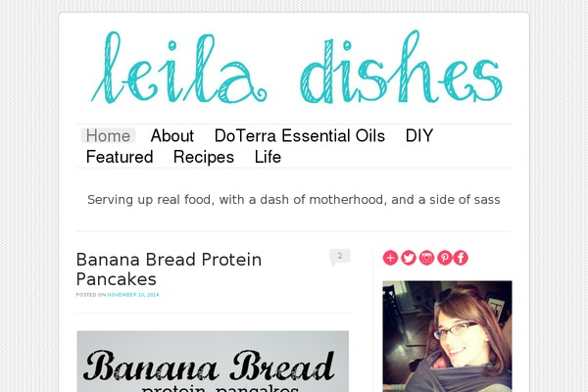Click the tagline about serving up real food
This screenshot has width=588, height=392.
294,200
